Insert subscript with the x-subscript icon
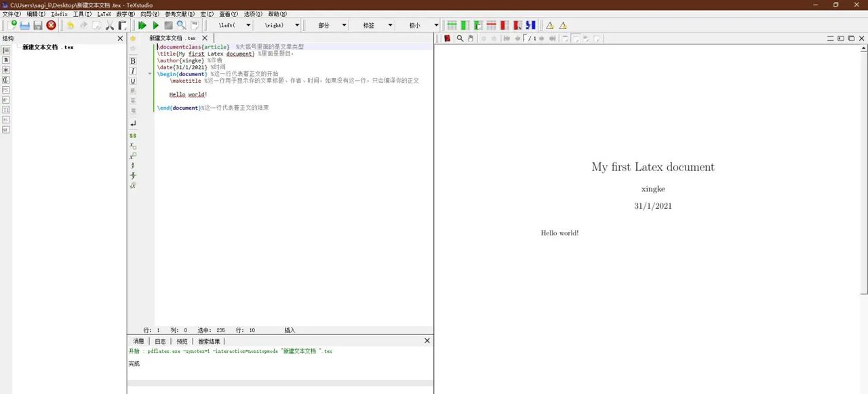 [133, 146]
